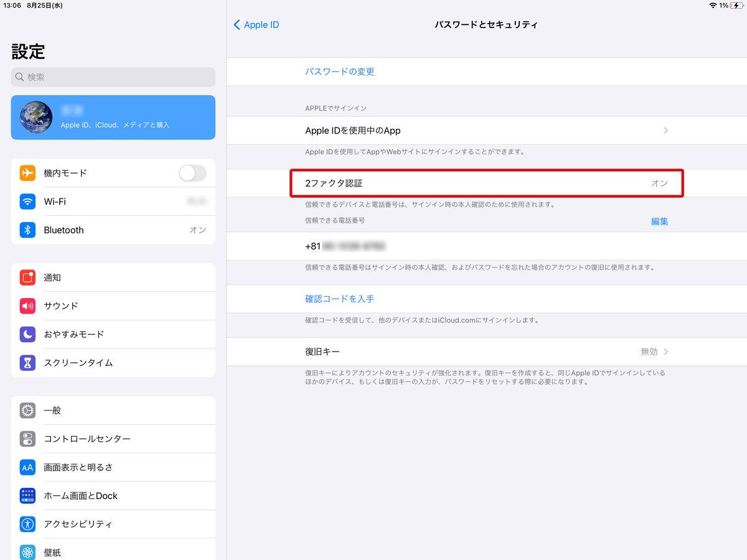
Task: Tap the Airplane Mode icon
Action: [x=27, y=173]
